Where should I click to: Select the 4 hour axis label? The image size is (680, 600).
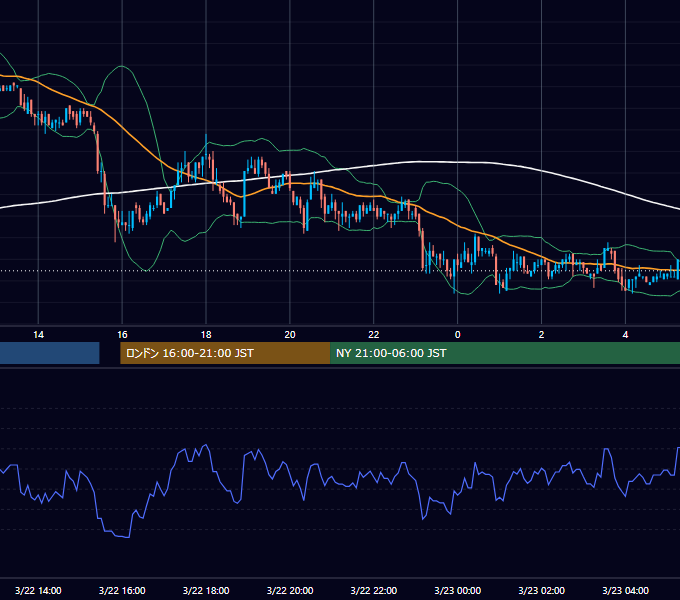[625, 335]
